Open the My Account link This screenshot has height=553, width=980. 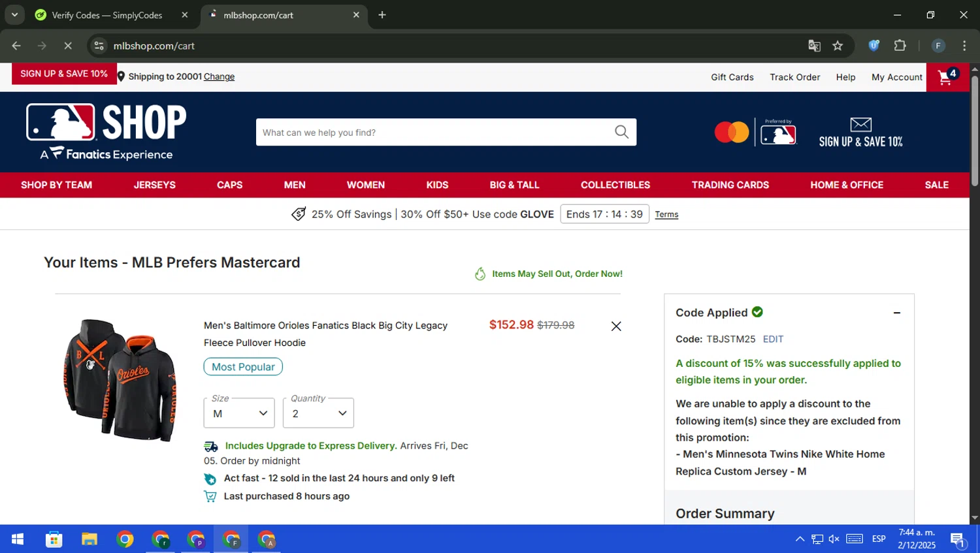[x=897, y=77]
